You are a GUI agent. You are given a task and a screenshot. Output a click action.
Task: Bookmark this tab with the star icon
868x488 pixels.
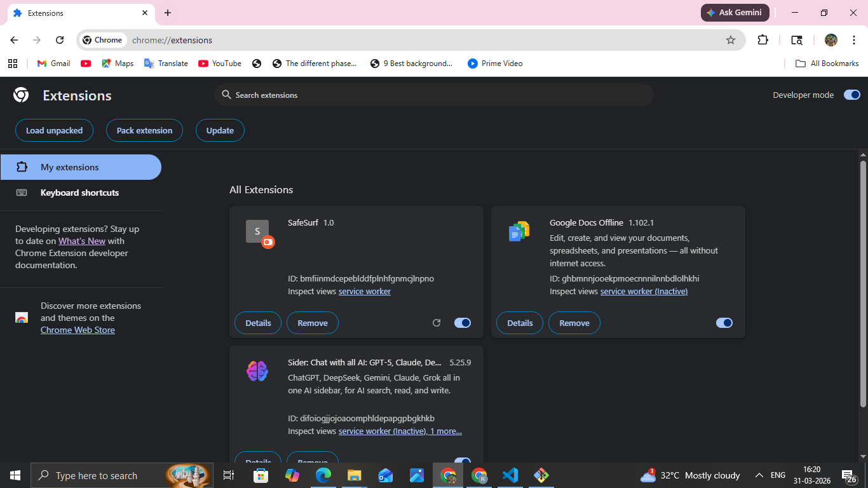(x=731, y=40)
